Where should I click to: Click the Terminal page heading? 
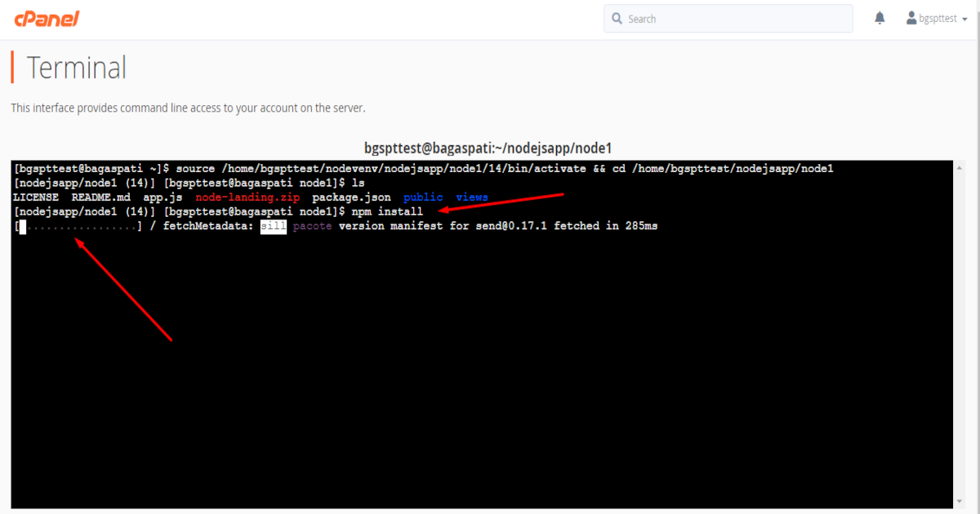click(x=77, y=68)
